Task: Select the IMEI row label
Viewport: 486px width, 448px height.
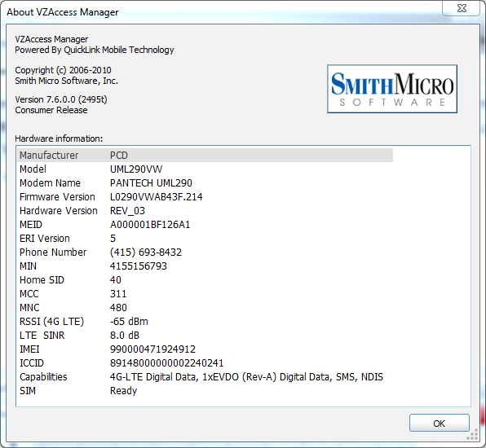Action: [x=29, y=349]
